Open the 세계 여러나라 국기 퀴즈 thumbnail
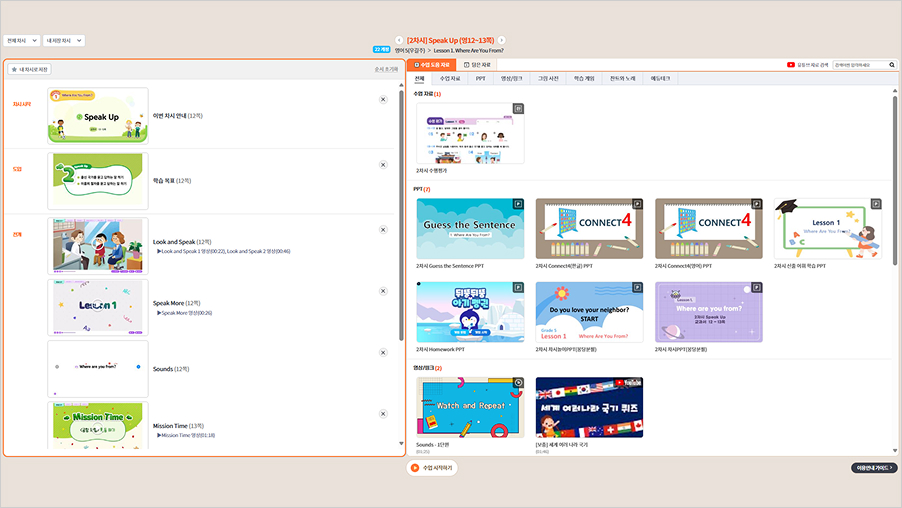The width and height of the screenshot is (902, 508). [x=589, y=407]
